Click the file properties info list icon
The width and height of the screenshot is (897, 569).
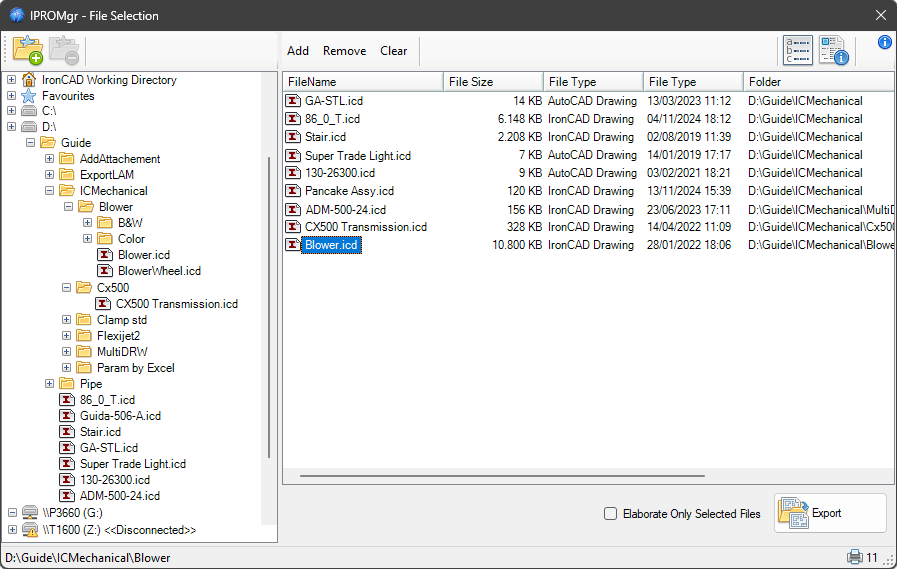[833, 50]
